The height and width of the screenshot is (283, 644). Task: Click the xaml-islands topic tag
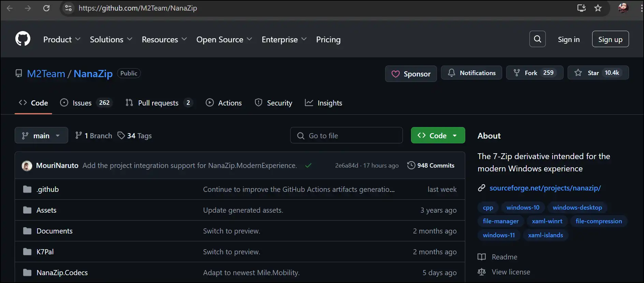[545, 235]
